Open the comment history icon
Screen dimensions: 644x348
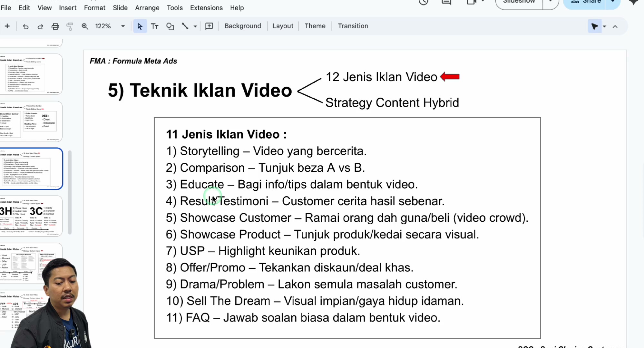point(446,2)
